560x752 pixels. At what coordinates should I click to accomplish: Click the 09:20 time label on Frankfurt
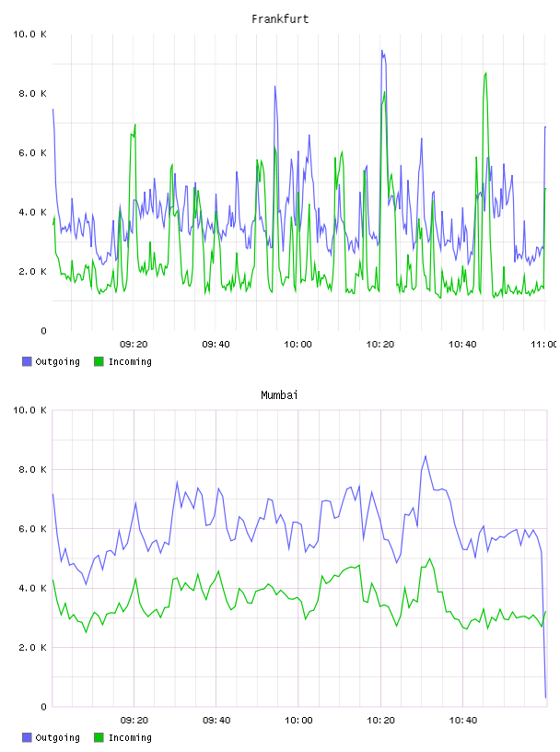click(134, 345)
